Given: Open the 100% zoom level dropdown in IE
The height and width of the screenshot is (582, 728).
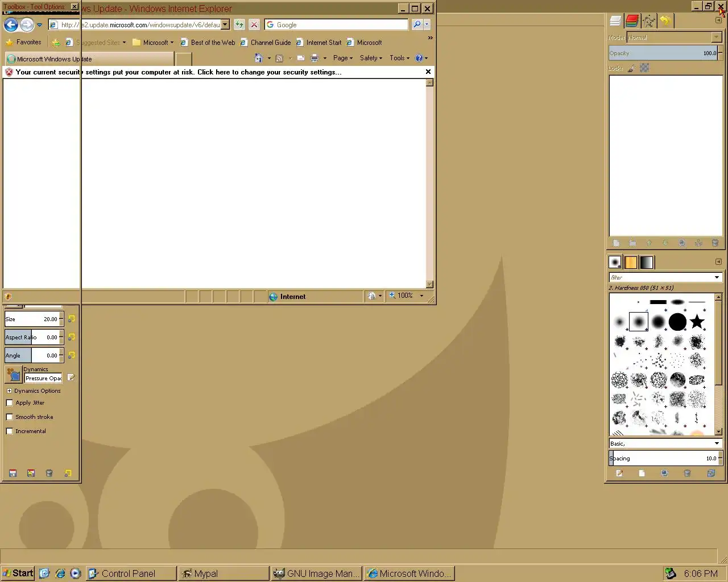Looking at the screenshot, I should point(421,296).
